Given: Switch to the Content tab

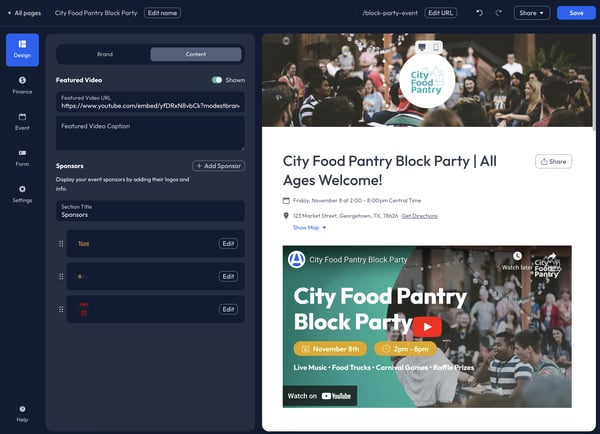Looking at the screenshot, I should (196, 54).
